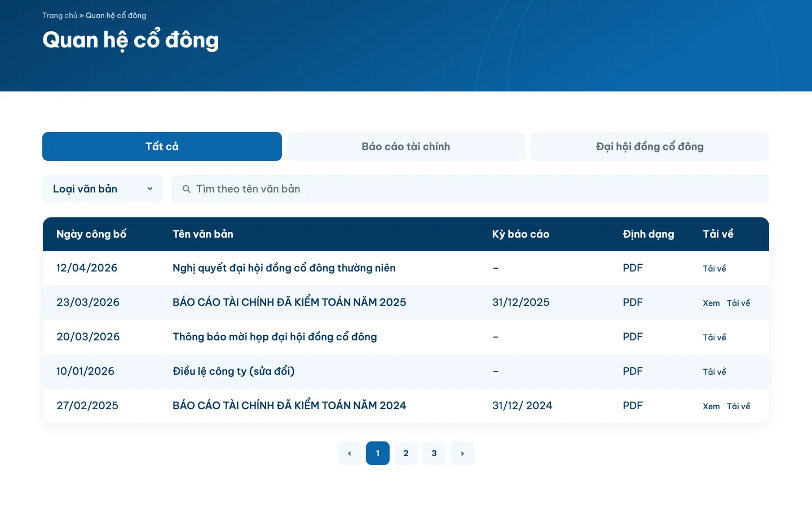Click Trang chủ breadcrumb link

(60, 16)
